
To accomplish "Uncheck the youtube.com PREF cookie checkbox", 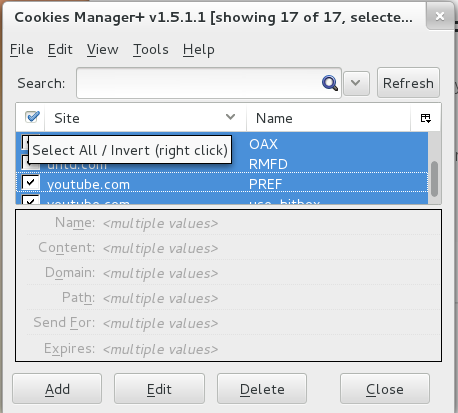I will (31, 182).
